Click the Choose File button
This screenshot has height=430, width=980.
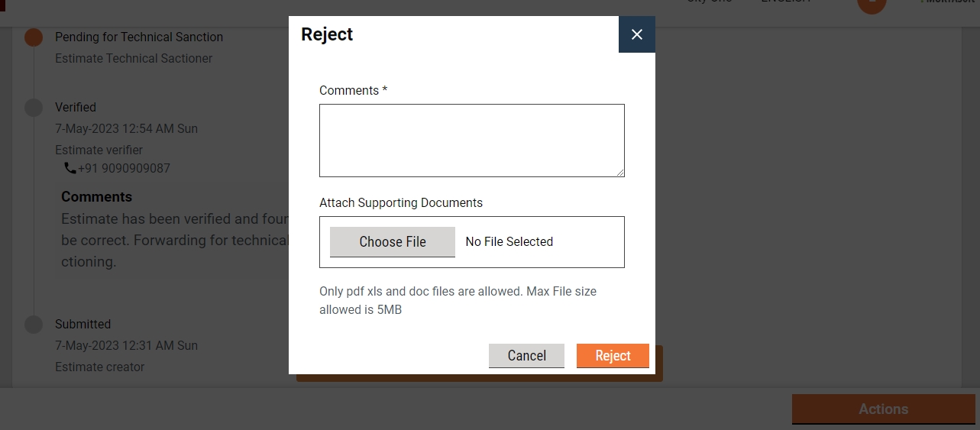tap(393, 242)
